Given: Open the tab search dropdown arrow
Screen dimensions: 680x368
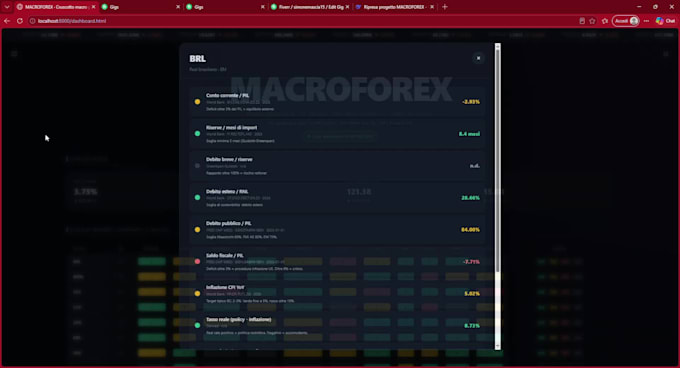Looking at the screenshot, I should 7,7.
